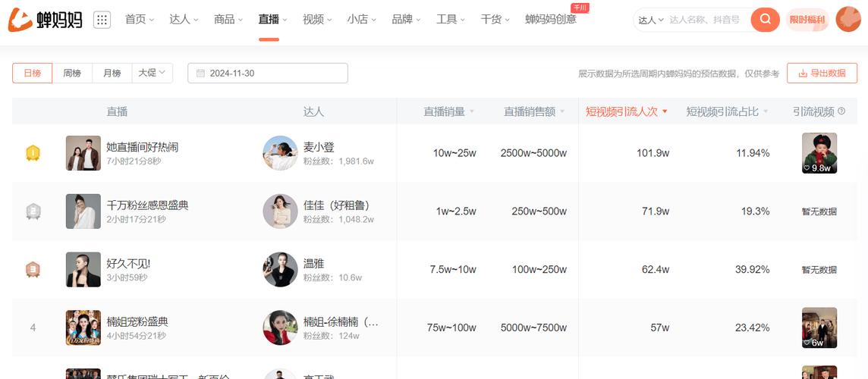Image resolution: width=868 pixels, height=379 pixels.
Task: Click 7小时21分8秒 duration text
Action: coord(136,161)
